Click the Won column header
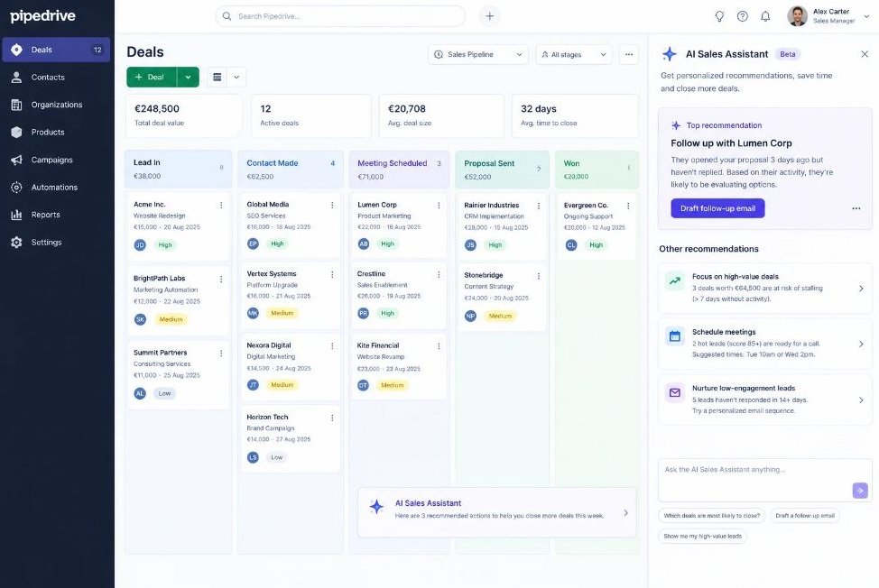The image size is (879, 588). [597, 170]
